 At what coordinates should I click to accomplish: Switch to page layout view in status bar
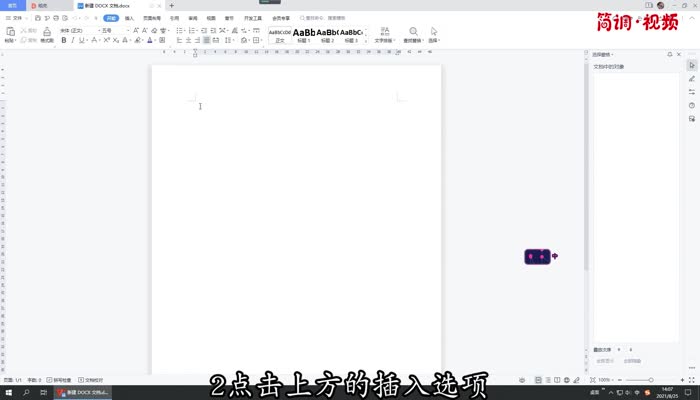pyautogui.click(x=538, y=381)
